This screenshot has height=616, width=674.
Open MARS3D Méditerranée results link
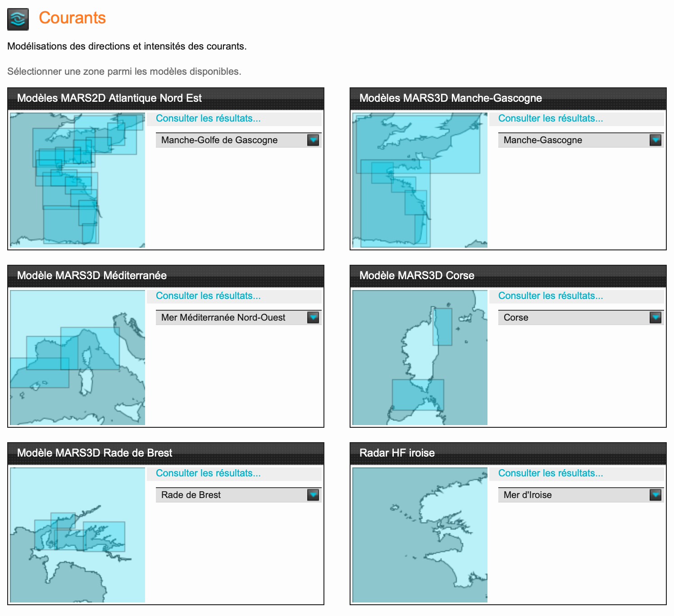click(x=208, y=296)
